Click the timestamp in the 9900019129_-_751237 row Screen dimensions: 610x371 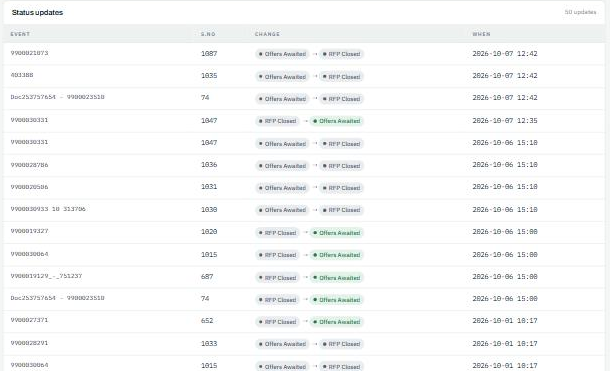(505, 276)
